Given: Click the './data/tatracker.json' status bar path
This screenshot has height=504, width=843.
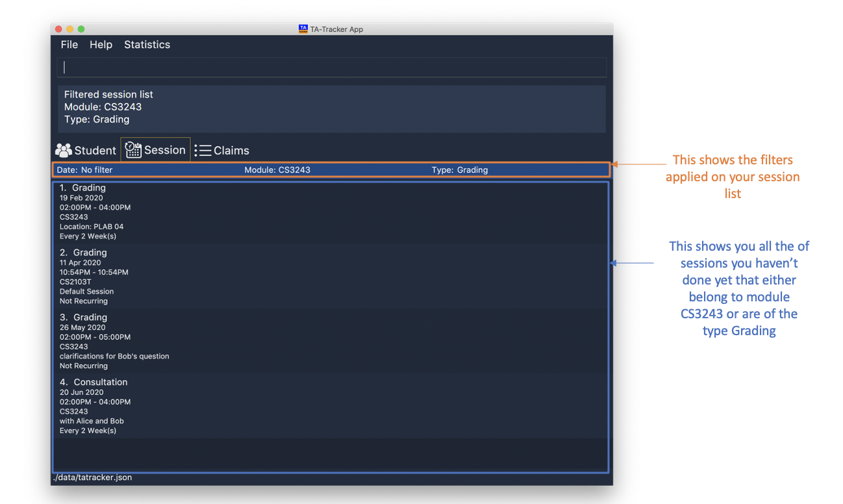Looking at the screenshot, I should pyautogui.click(x=92, y=477).
